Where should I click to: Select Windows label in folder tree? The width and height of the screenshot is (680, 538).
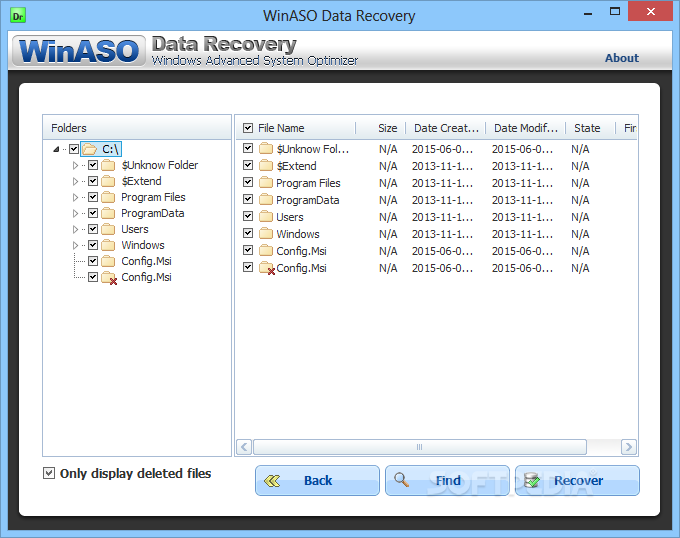coord(143,245)
